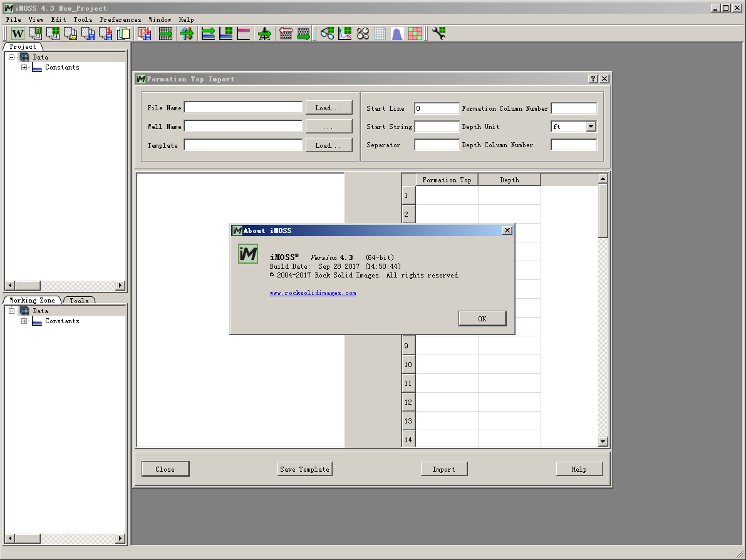This screenshot has width=746, height=560.
Task: Click the Start Line input field
Action: (437, 108)
